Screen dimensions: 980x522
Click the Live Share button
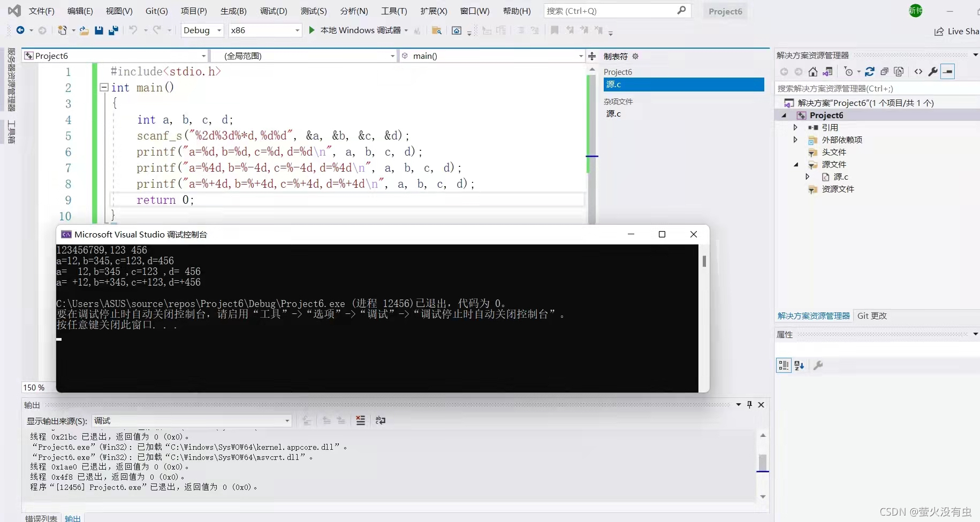click(x=957, y=32)
